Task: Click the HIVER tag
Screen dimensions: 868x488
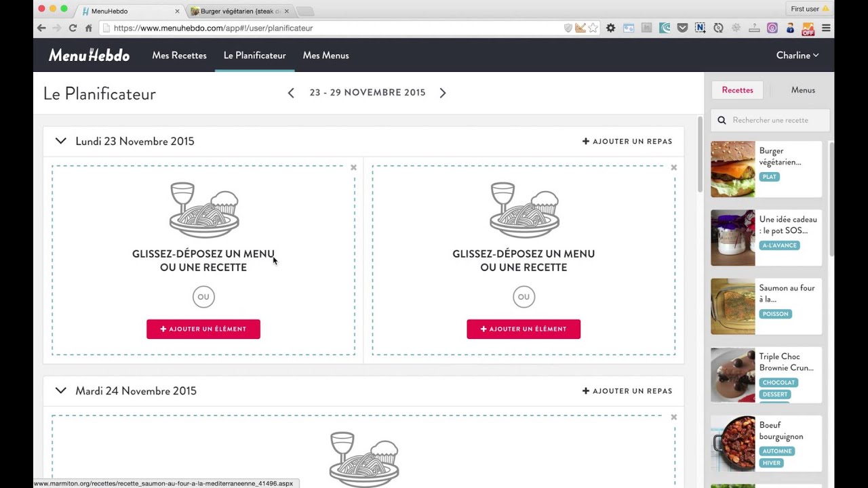Action: [772, 463]
